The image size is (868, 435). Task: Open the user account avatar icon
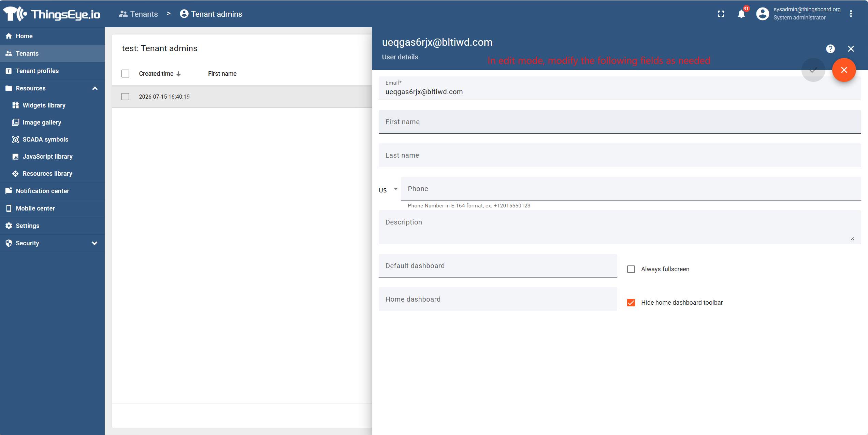tap(763, 14)
